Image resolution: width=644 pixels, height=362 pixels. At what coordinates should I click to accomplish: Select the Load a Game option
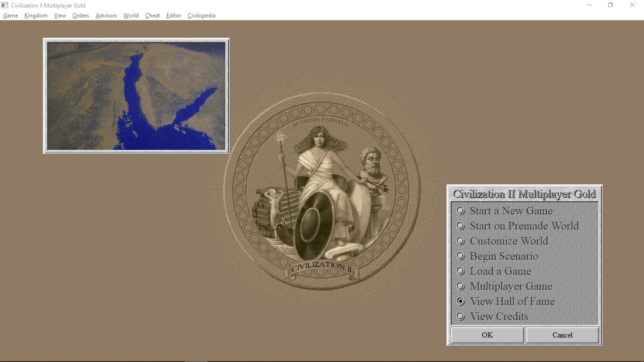[494, 271]
